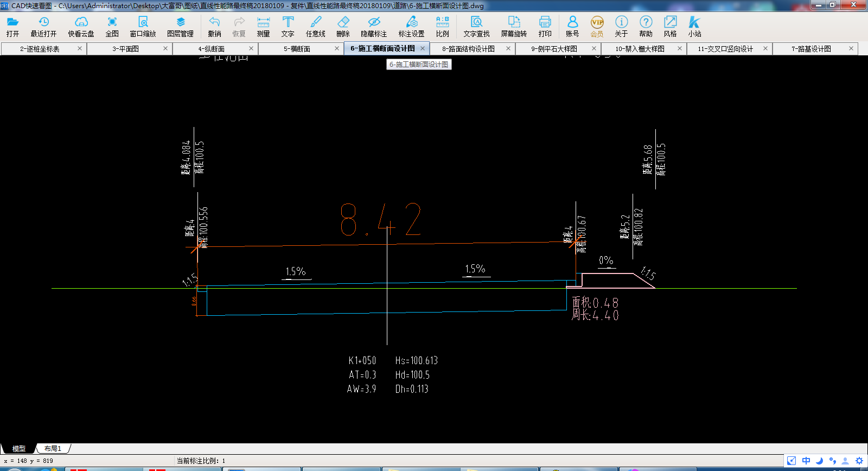
Task: Click the red 8.42 dimension text
Action: (x=380, y=220)
